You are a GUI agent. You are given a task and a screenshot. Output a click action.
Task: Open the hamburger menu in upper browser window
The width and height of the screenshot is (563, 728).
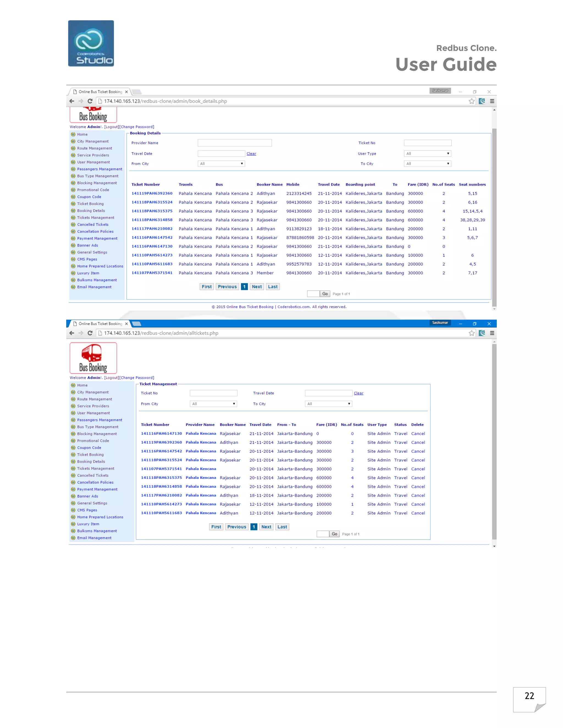(492, 101)
